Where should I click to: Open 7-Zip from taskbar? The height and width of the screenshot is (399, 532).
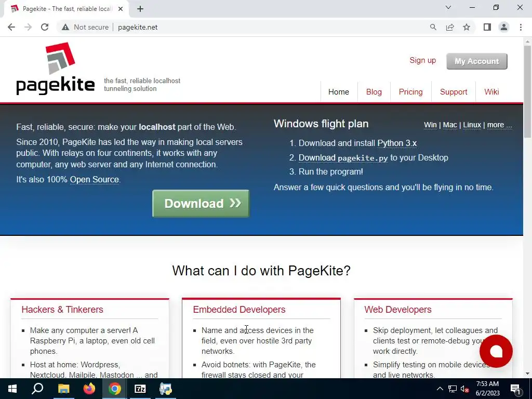coord(140,389)
